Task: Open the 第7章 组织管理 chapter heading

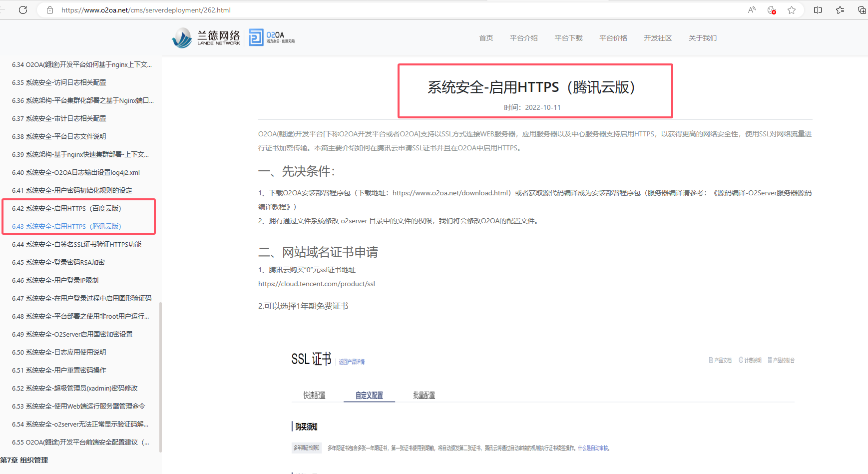Action: coord(24,460)
